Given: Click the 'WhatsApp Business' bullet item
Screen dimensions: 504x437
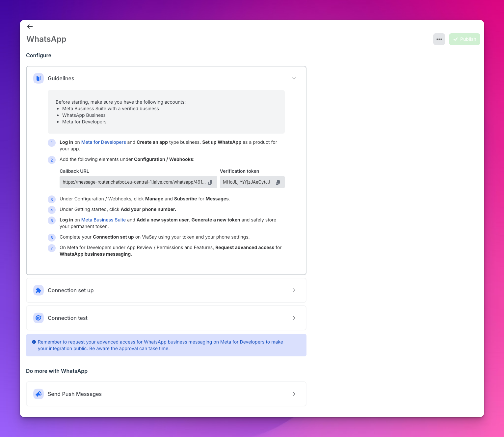Looking at the screenshot, I should click(x=84, y=115).
